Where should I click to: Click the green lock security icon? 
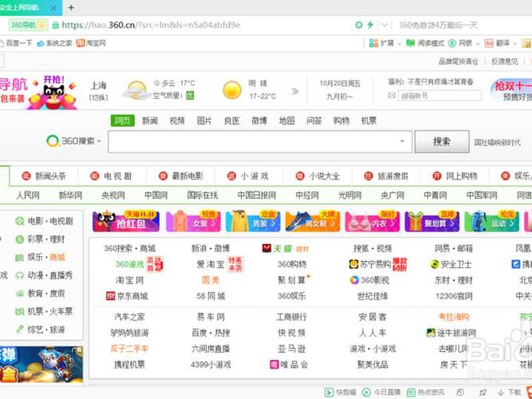coord(55,25)
